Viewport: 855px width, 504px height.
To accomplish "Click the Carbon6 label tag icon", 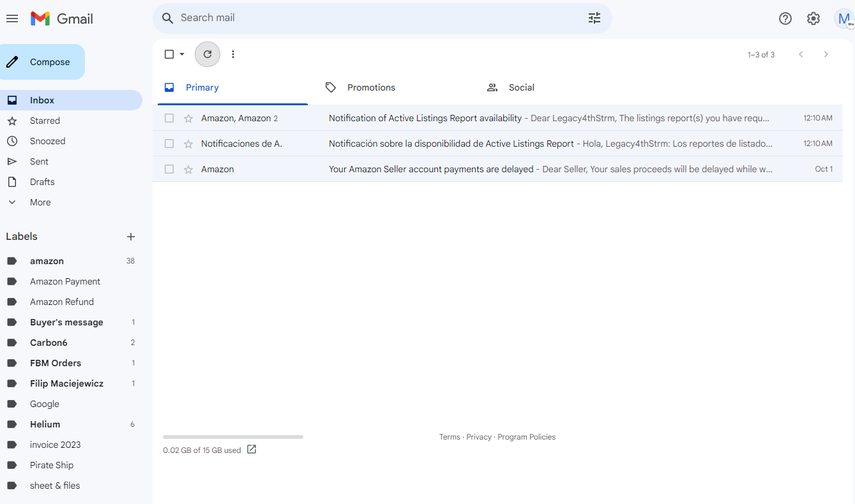I will 12,343.
